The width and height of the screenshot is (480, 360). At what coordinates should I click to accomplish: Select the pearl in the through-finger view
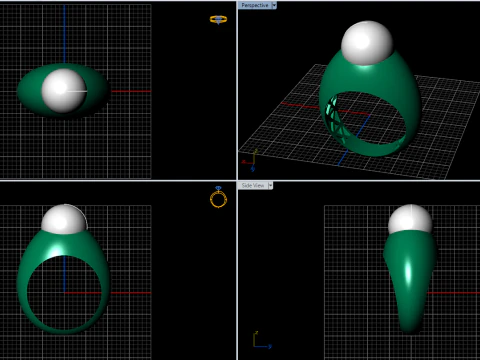tap(64, 219)
